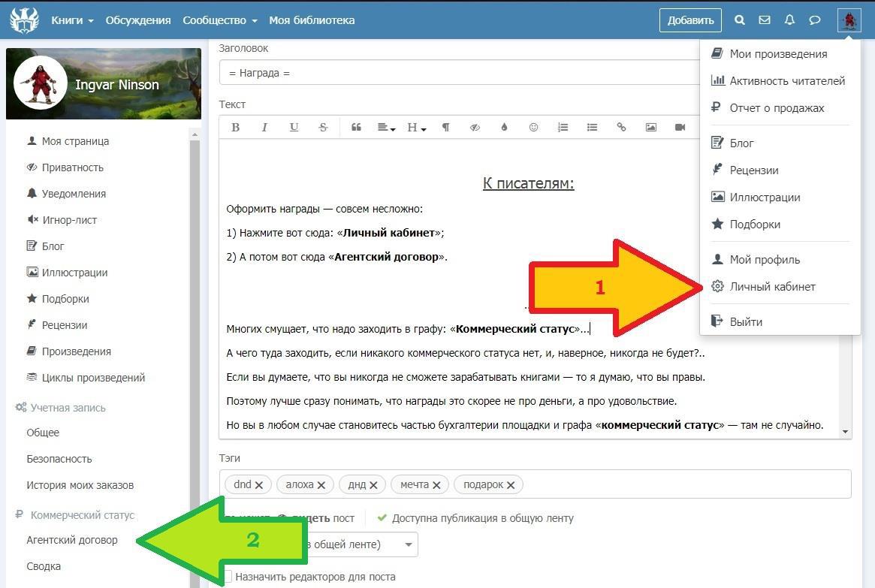Screen dimensions: 875x588
Task: Open the text color droplet picker
Action: [504, 128]
